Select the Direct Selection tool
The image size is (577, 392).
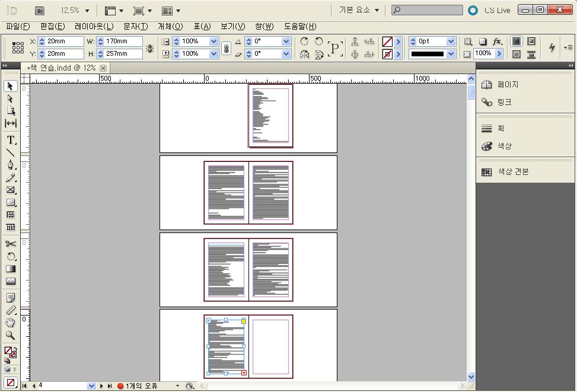pyautogui.click(x=11, y=98)
